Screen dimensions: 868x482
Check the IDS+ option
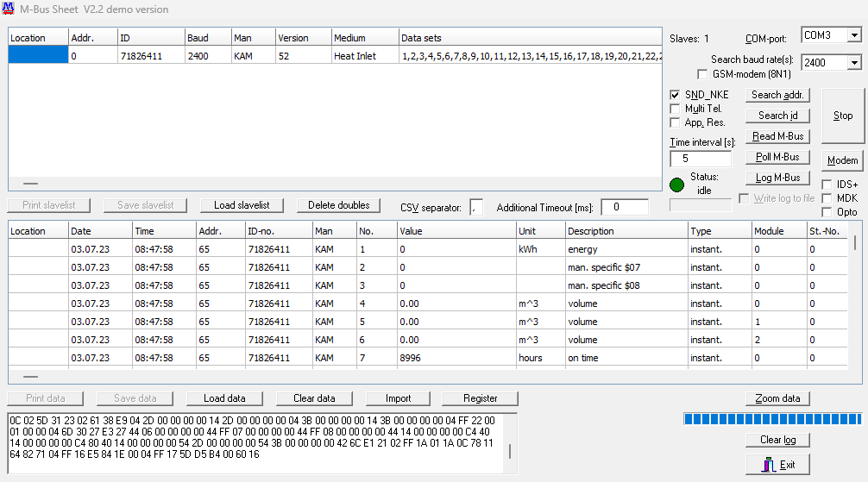(827, 185)
